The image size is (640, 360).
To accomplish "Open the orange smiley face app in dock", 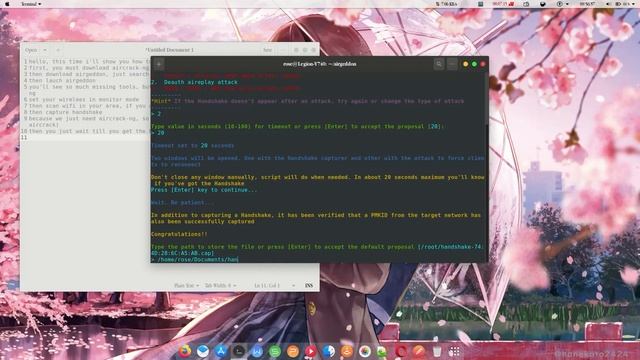I will pos(347,351).
